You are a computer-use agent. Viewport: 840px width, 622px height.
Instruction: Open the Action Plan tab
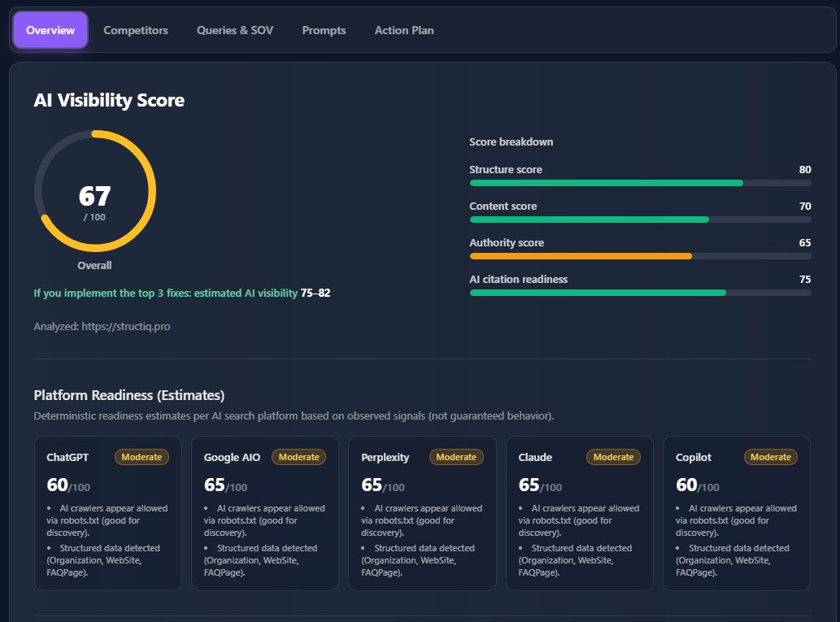404,31
